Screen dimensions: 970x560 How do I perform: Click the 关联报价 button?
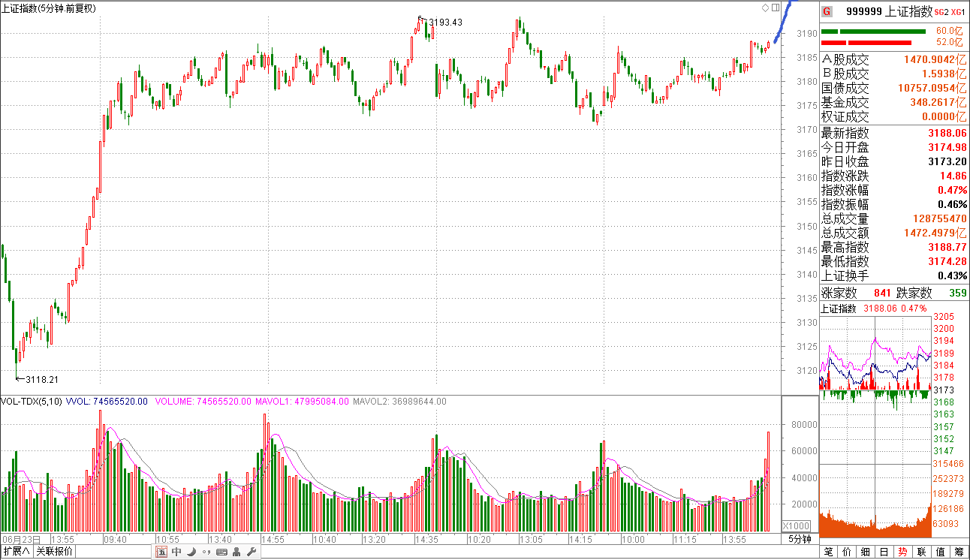pyautogui.click(x=55, y=552)
